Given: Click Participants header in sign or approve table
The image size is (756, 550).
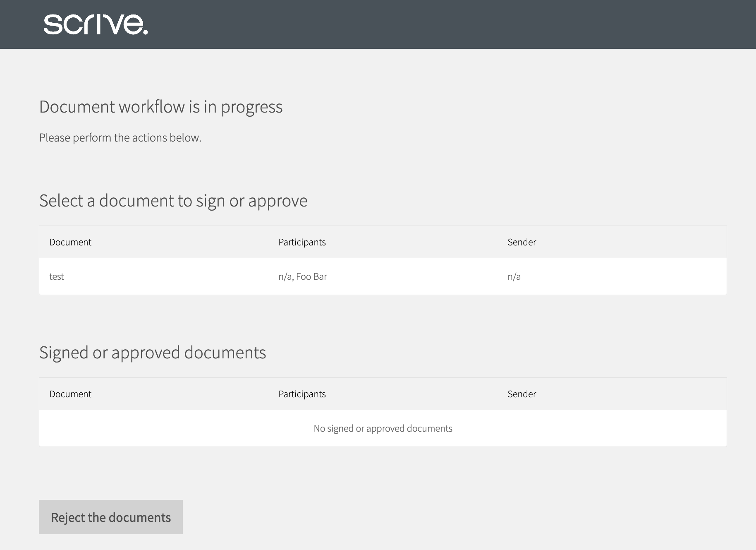Looking at the screenshot, I should coord(302,242).
